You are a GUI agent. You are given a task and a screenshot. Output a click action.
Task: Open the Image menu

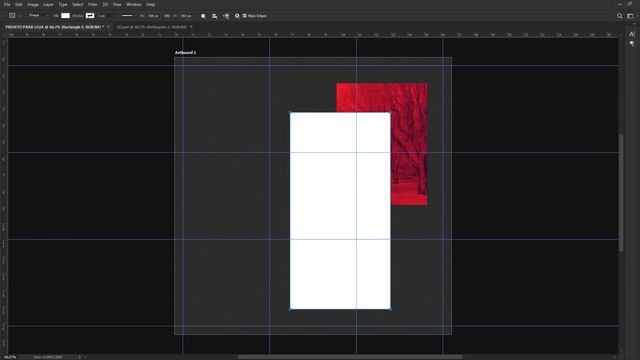click(33, 4)
